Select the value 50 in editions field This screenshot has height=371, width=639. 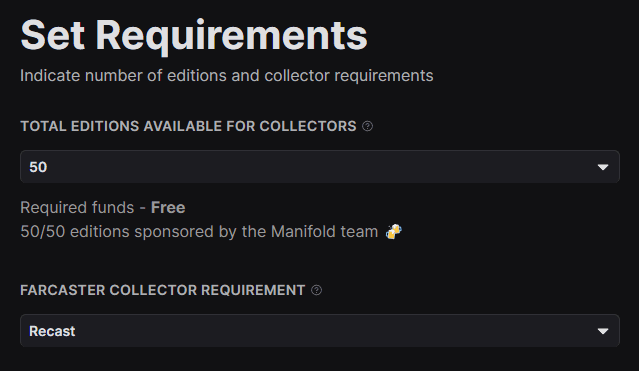tap(38, 167)
